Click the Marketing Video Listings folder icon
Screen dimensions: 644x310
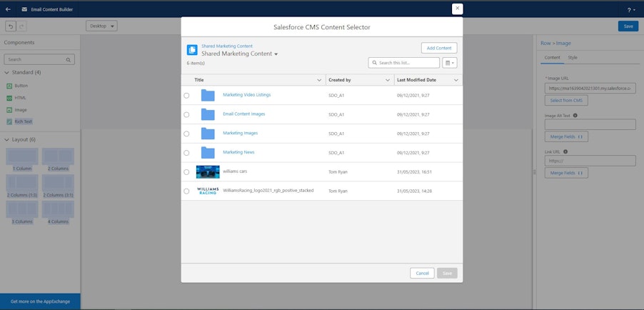[x=208, y=96]
